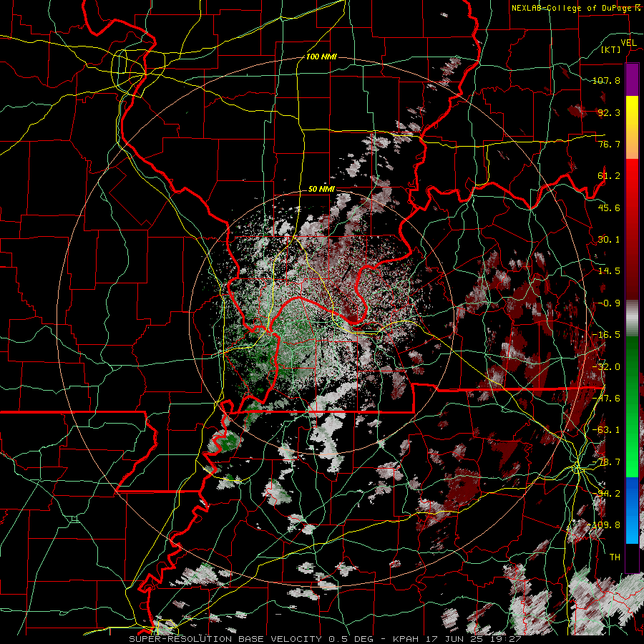The width and height of the screenshot is (644, 644).
Task: Click the "[KT]" units label
Action: point(610,49)
